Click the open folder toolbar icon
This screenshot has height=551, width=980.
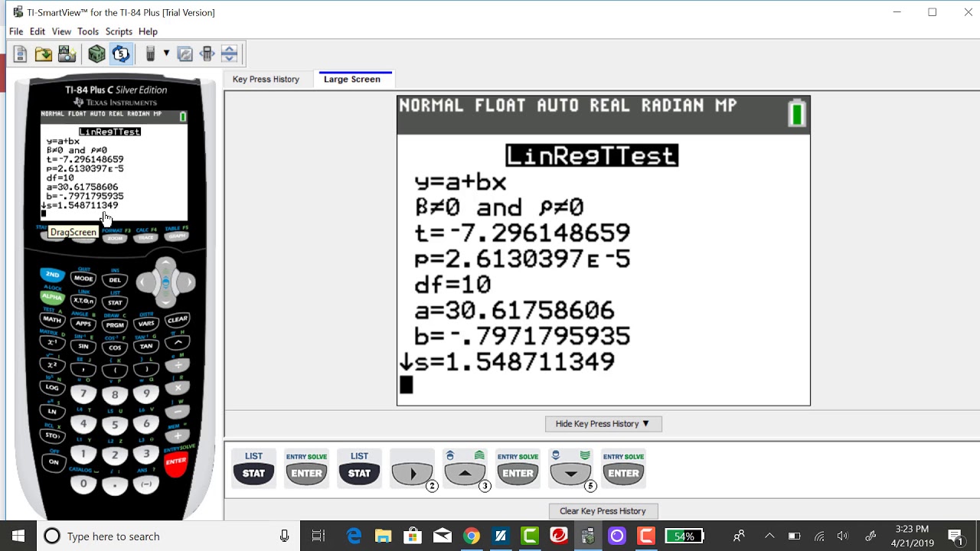tap(44, 54)
